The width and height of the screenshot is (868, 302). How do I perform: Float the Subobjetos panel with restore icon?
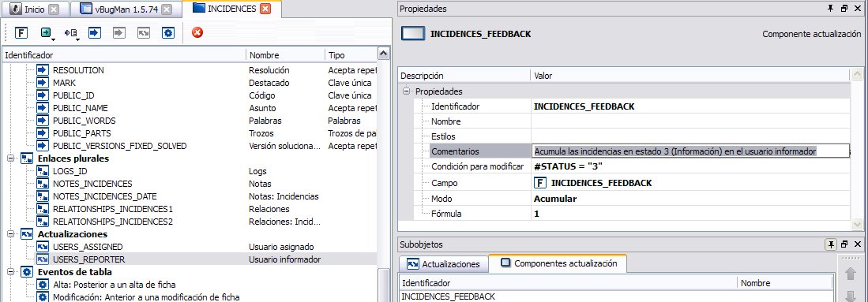click(844, 244)
